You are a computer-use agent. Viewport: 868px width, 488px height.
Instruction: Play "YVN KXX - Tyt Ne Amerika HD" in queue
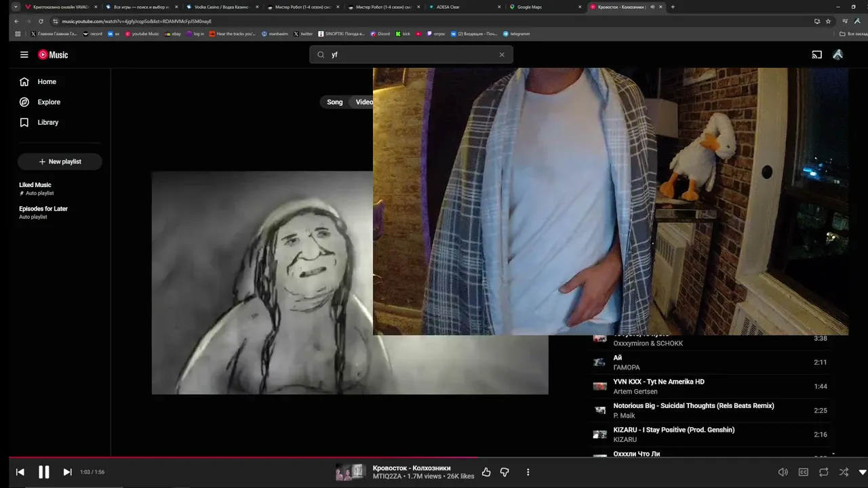[x=709, y=386]
